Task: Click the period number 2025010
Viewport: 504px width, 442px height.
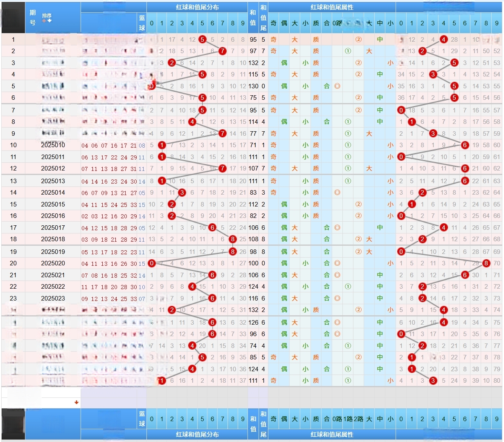Action: pos(53,145)
